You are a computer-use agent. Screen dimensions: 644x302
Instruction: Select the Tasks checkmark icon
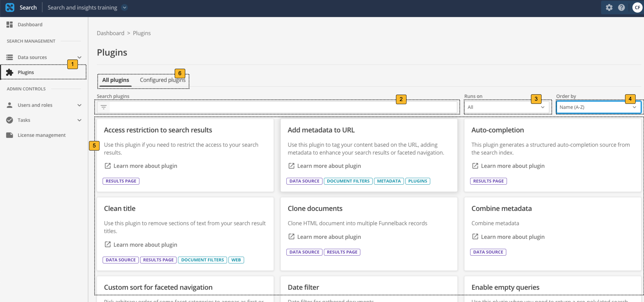click(x=10, y=120)
